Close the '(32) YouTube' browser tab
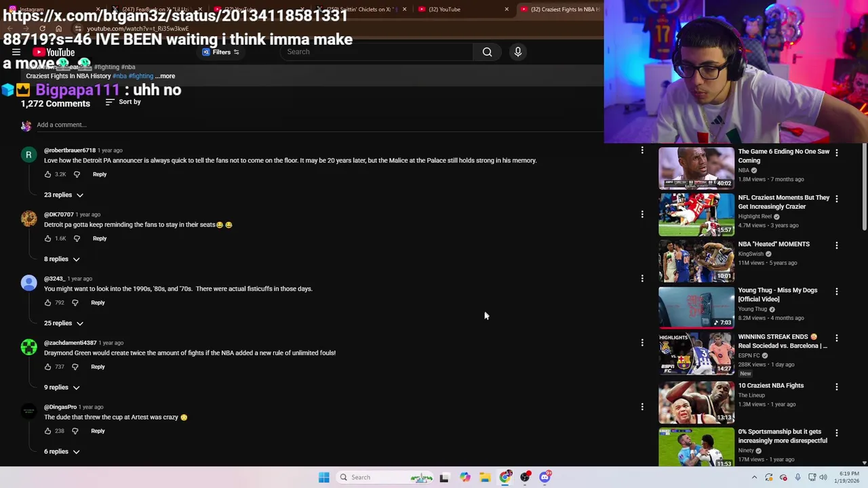This screenshot has width=868, height=488. tap(507, 9)
